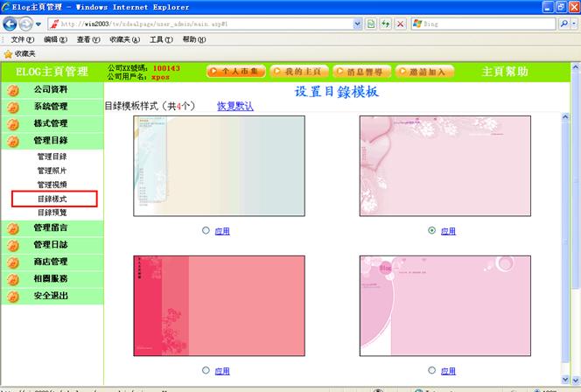The width and height of the screenshot is (581, 392).
Task: Expand the 系统管理 sidebar section
Action: (x=50, y=107)
